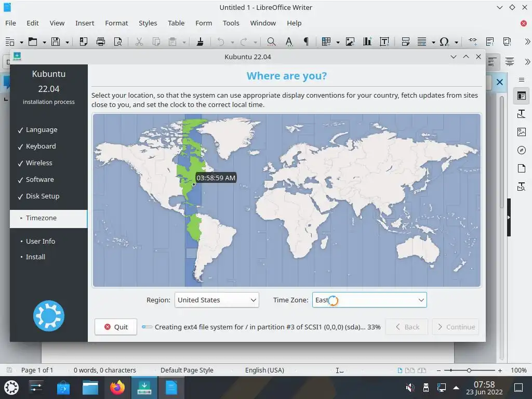The width and height of the screenshot is (532, 399).
Task: Open KDE application launcher in taskbar
Action: click(11, 388)
